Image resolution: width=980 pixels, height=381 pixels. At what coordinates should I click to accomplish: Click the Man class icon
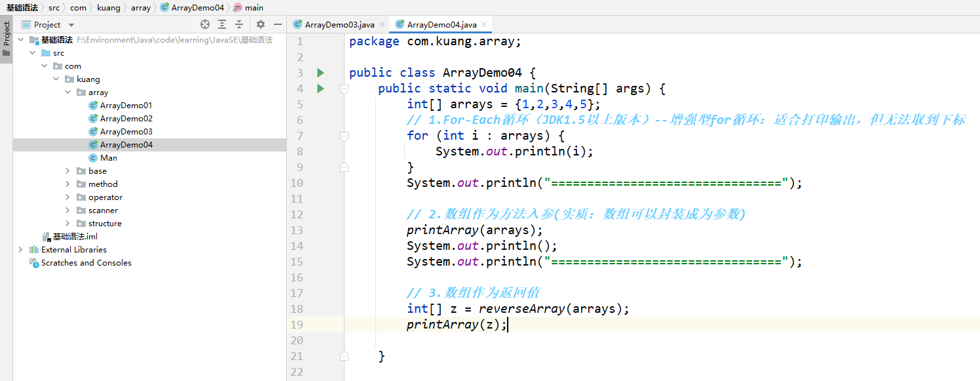[93, 158]
